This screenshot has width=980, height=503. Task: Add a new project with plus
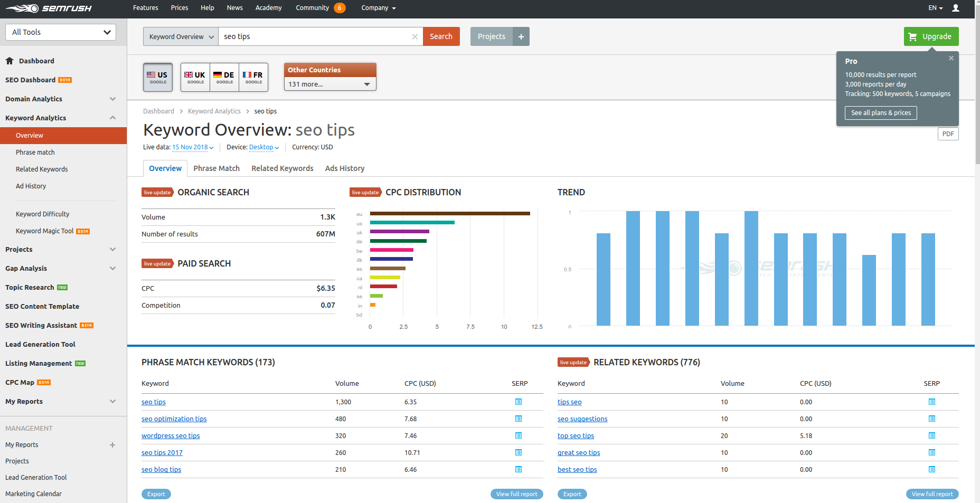tap(521, 36)
